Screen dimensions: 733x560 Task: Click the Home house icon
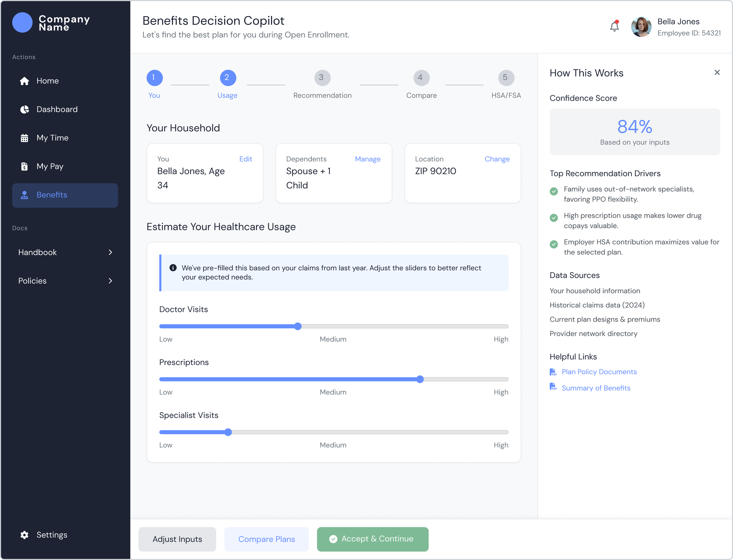[x=24, y=81]
